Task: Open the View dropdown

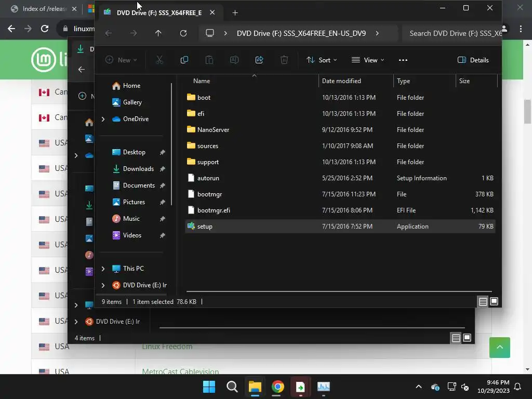Action: (368, 60)
